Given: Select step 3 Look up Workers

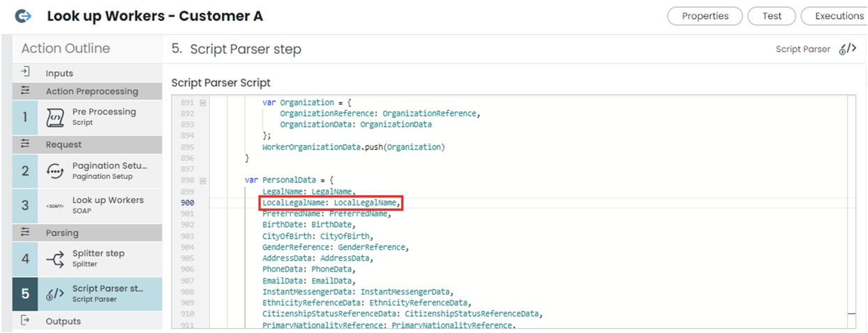Looking at the screenshot, I should (x=87, y=205).
